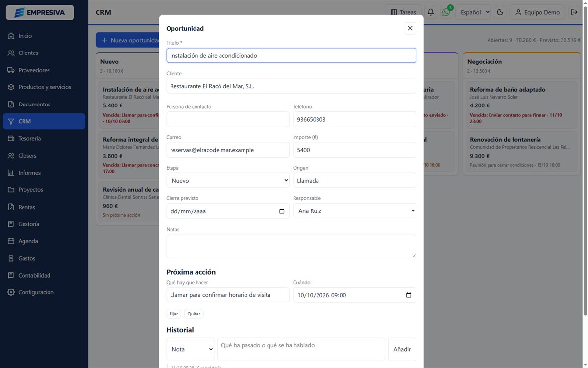The width and height of the screenshot is (588, 368).
Task: Click the empty Persona de contacto field
Action: (228, 119)
